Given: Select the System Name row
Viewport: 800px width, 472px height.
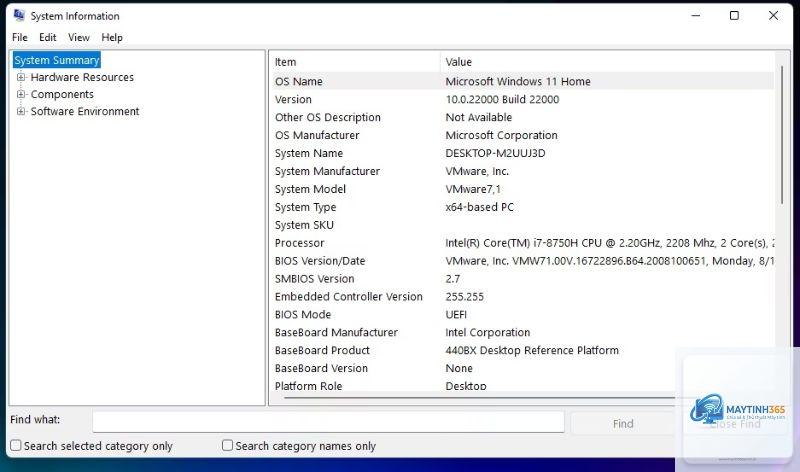Looking at the screenshot, I should (522, 153).
